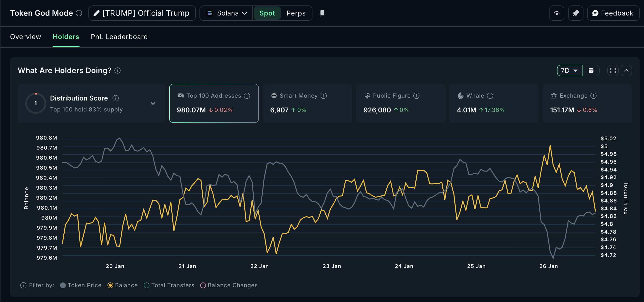Open the 7D time range dropdown
The width and height of the screenshot is (644, 302).
569,70
